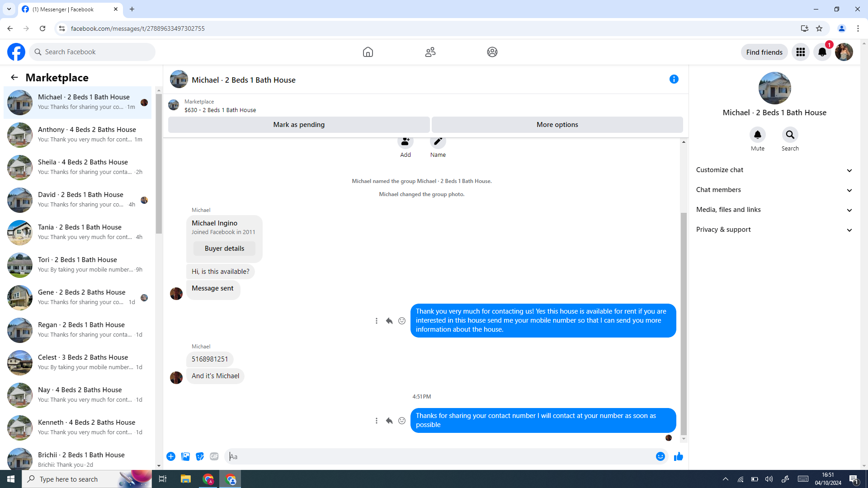Screen dimensions: 868x488
Task: Bookmark this page star icon
Action: (819, 28)
